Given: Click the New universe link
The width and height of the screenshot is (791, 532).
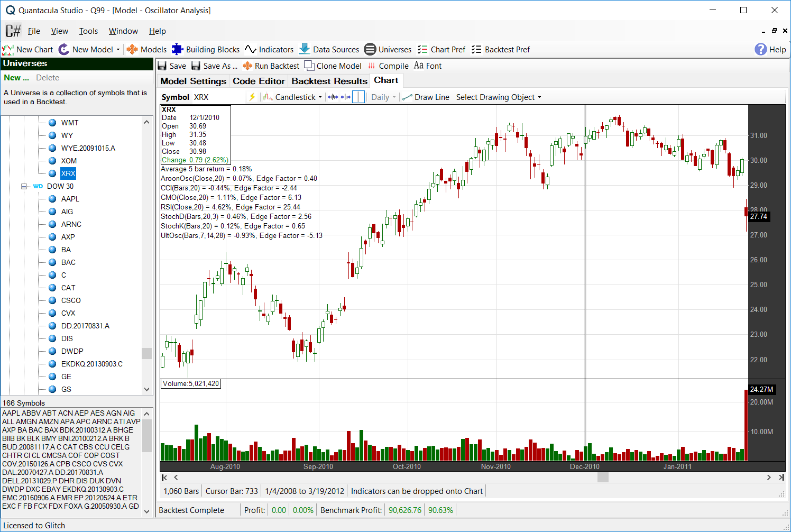Looking at the screenshot, I should click(16, 78).
